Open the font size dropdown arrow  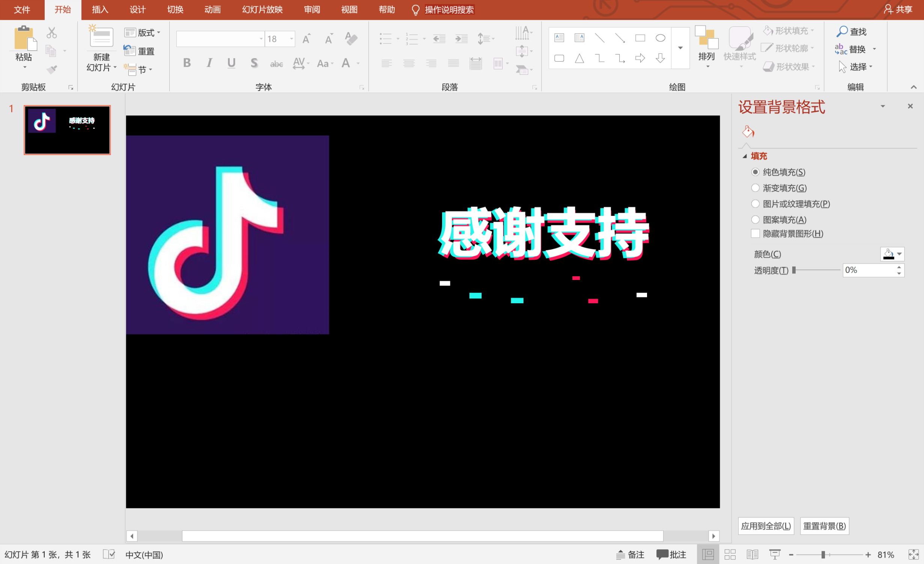[291, 39]
